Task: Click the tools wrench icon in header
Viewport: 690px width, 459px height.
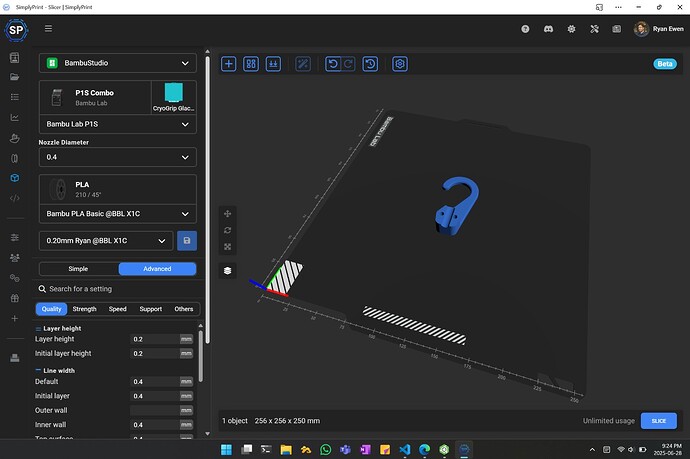Action: 594,29
